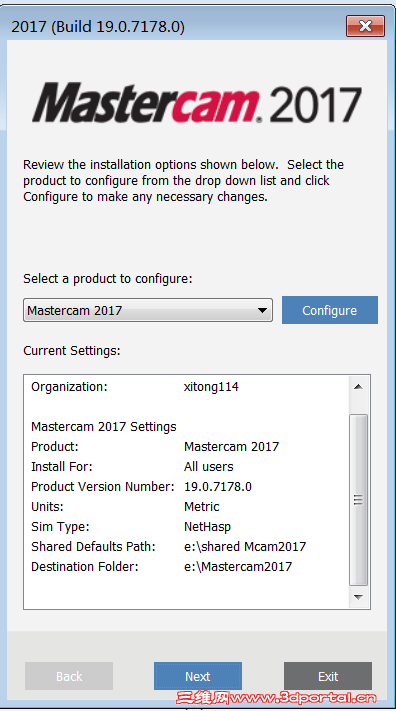
Task: Click the Organization: label
Action: (x=69, y=387)
